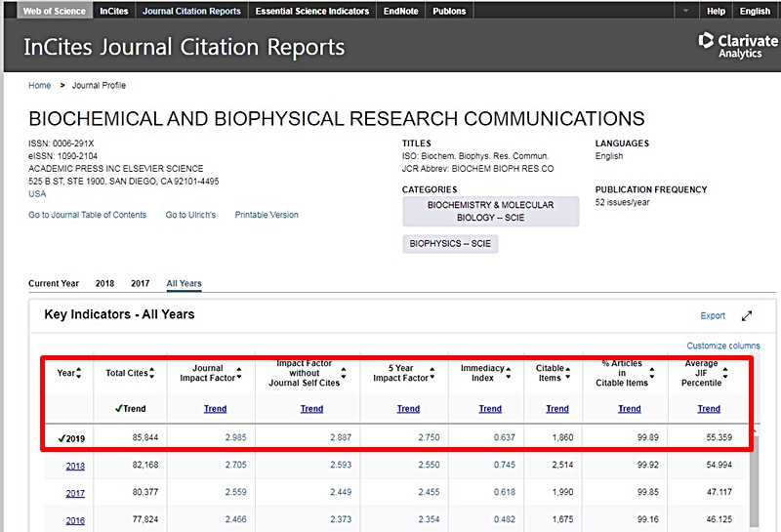The width and height of the screenshot is (781, 532).
Task: Show Immediacy Index Trend
Action: [490, 408]
